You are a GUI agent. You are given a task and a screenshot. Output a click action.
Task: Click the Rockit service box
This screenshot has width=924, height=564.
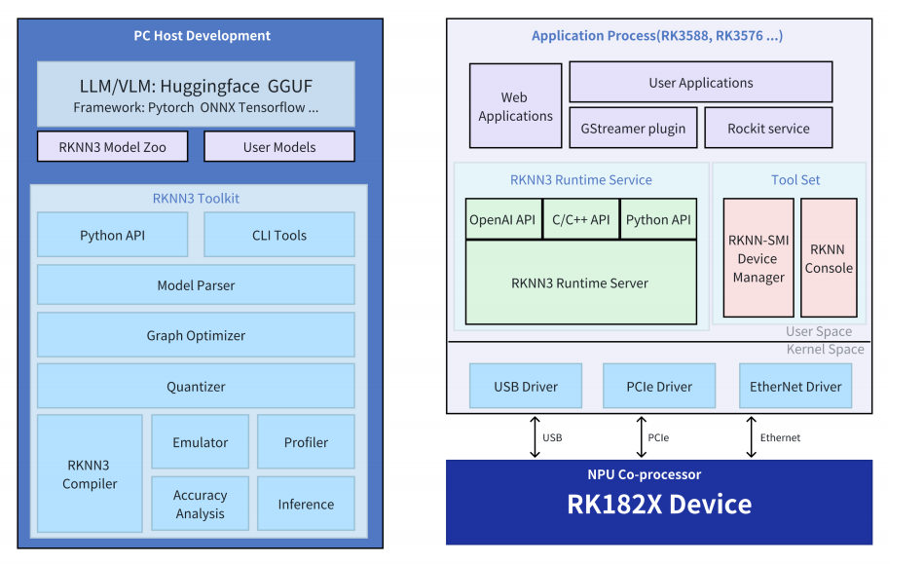[768, 128]
